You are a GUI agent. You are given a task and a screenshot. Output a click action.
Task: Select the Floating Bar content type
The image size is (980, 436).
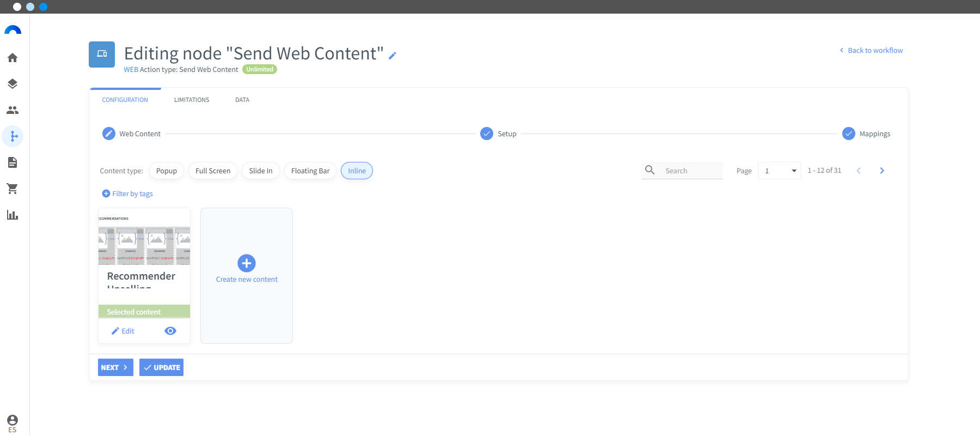pos(310,171)
